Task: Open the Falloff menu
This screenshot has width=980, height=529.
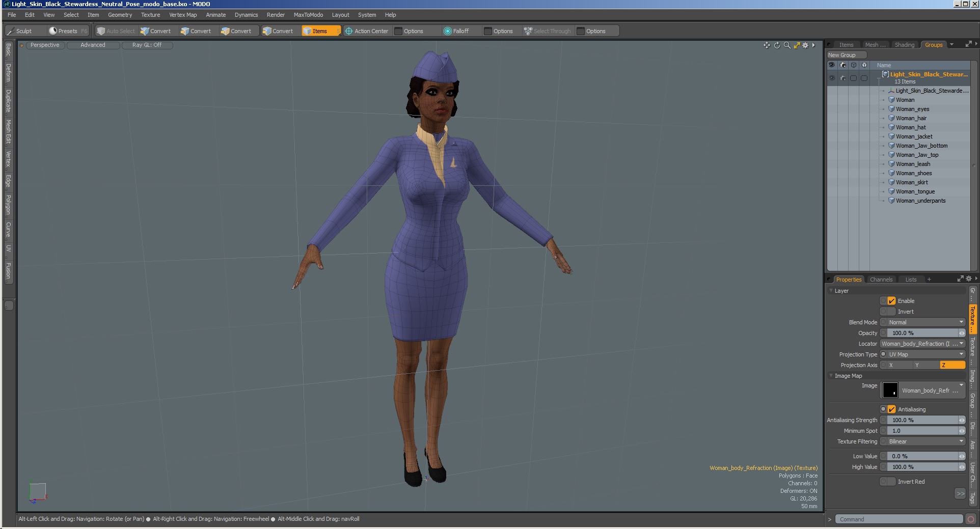Action: pos(456,31)
